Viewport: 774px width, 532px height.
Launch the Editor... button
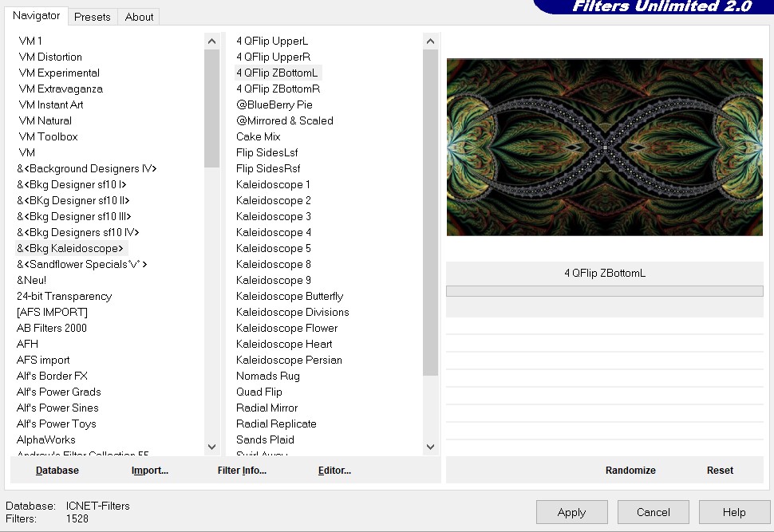click(334, 471)
